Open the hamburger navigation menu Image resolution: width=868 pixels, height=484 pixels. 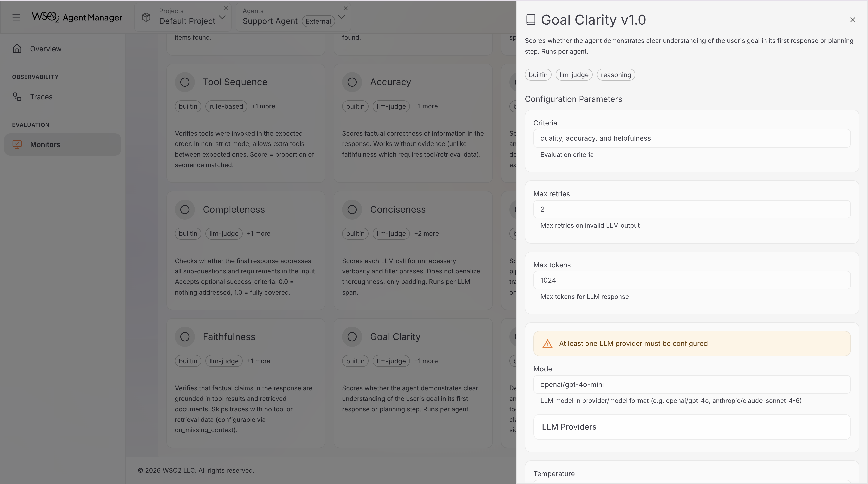[16, 17]
